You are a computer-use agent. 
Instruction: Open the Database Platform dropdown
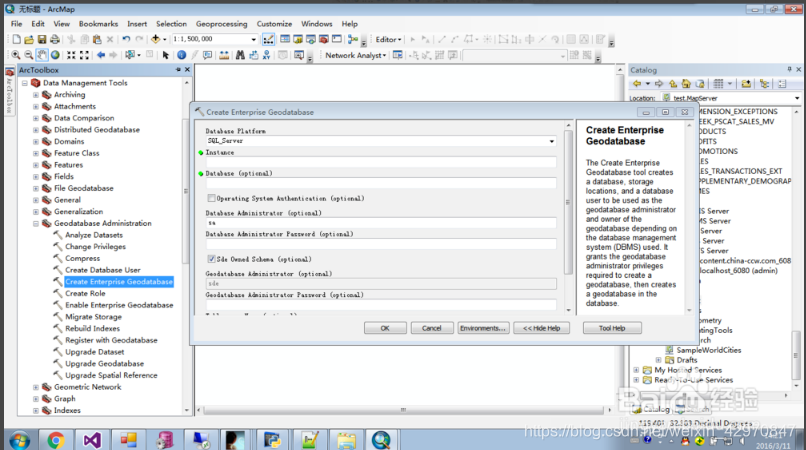tap(552, 141)
